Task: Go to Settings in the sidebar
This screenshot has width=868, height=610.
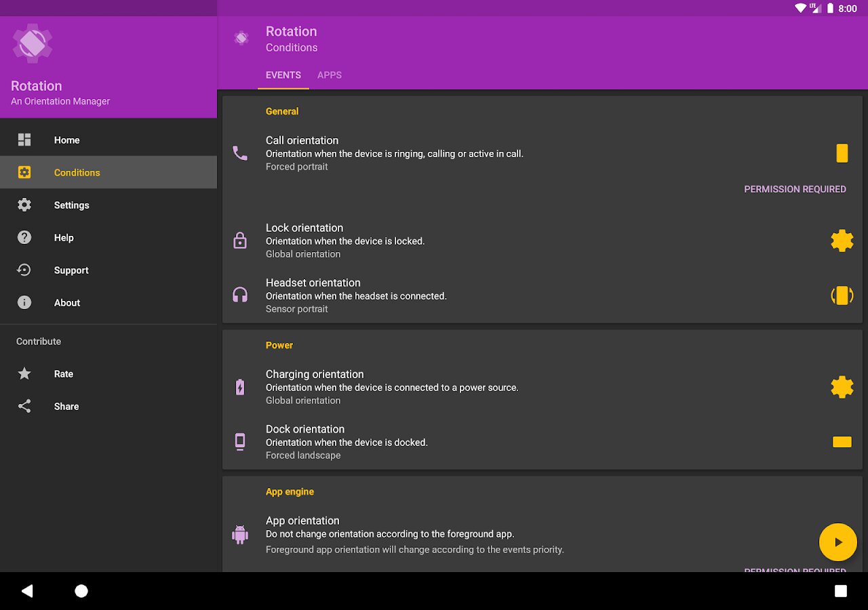Action: tap(108, 205)
